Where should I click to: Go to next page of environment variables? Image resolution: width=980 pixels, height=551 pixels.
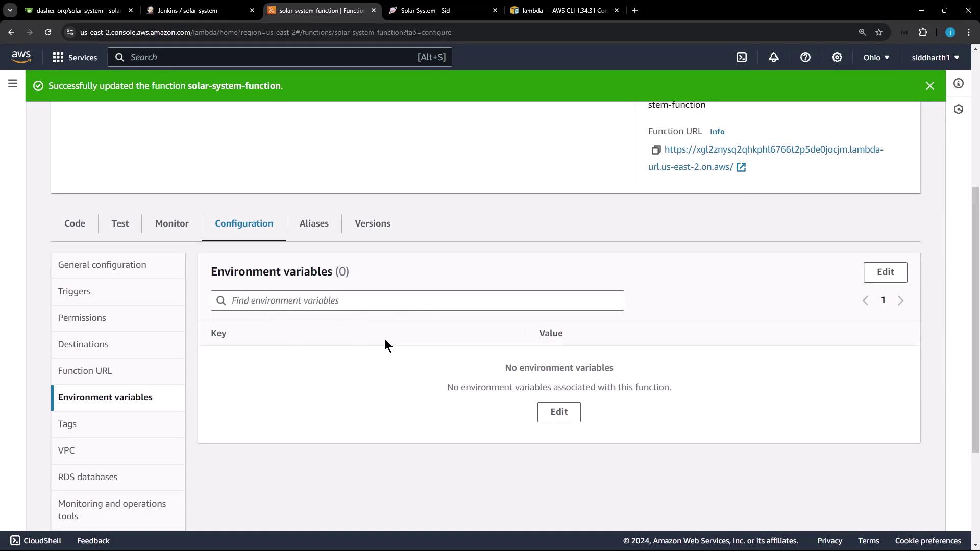pos(901,300)
